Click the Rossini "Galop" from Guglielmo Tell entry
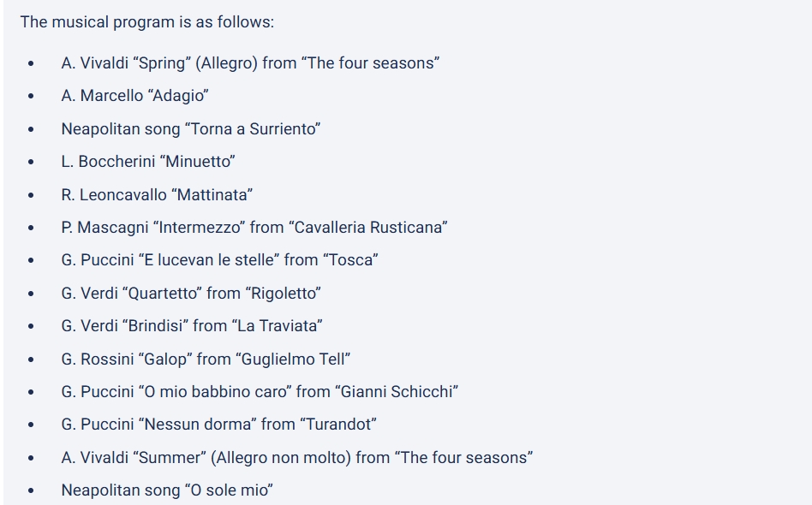This screenshot has width=812, height=505. (x=206, y=359)
